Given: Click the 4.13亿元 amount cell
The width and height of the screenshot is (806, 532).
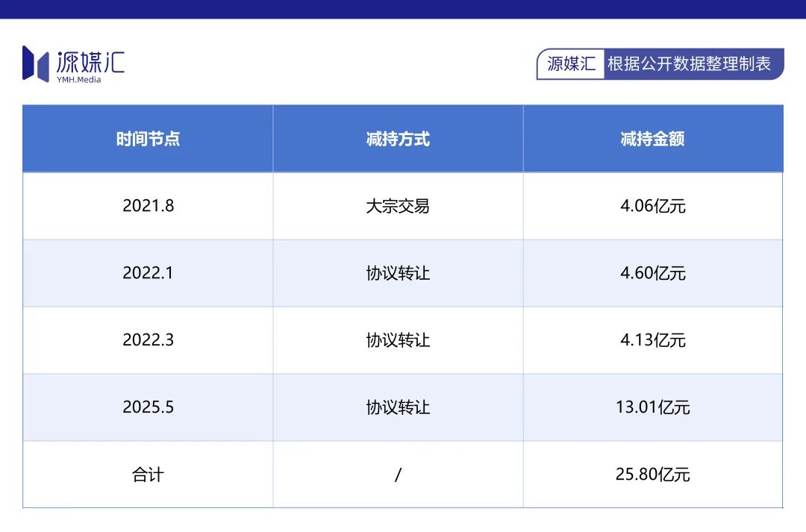Looking at the screenshot, I should (653, 340).
